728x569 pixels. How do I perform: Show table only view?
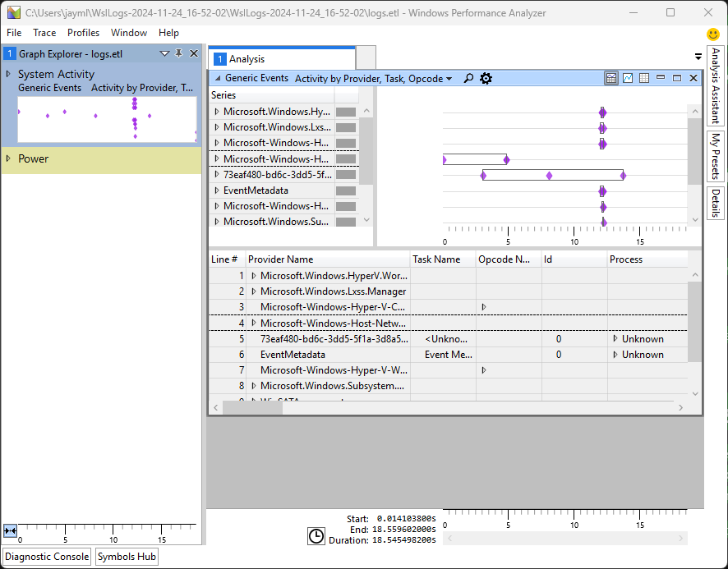click(x=644, y=78)
